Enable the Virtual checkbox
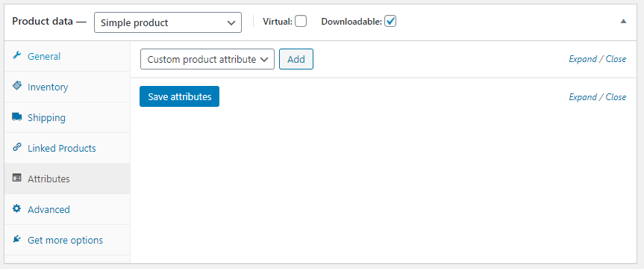644x269 pixels. (x=301, y=21)
